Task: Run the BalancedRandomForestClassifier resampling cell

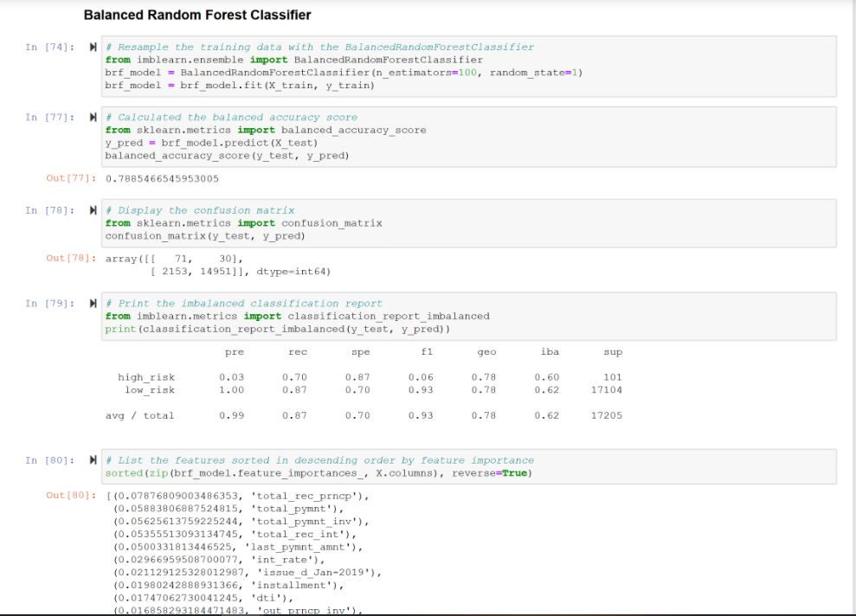Action: point(93,48)
